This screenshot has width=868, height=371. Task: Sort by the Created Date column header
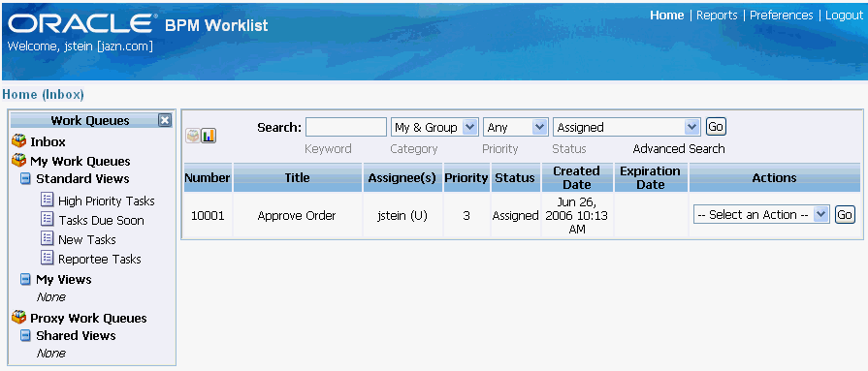[x=577, y=177]
